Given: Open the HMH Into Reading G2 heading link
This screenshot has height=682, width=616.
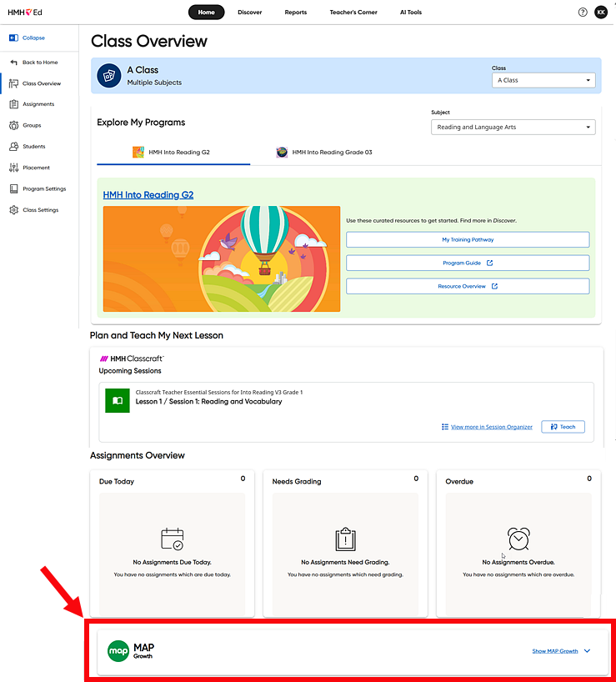Looking at the screenshot, I should pyautogui.click(x=148, y=195).
